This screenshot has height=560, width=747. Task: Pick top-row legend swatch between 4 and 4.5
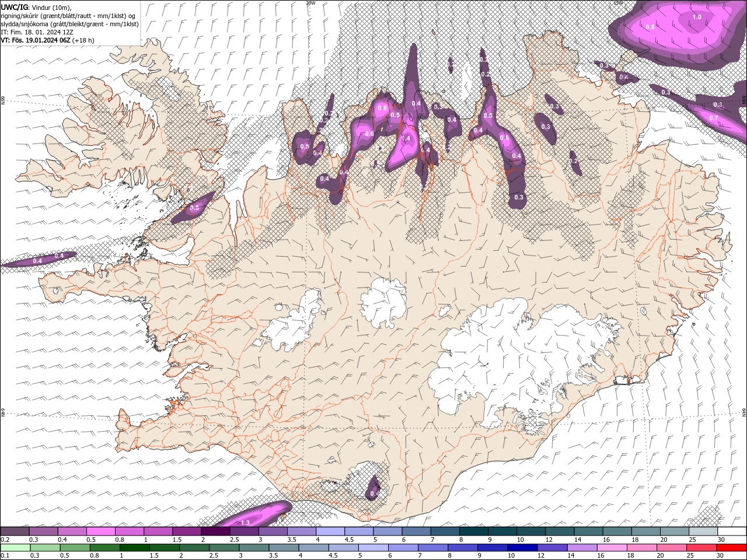[x=330, y=531]
